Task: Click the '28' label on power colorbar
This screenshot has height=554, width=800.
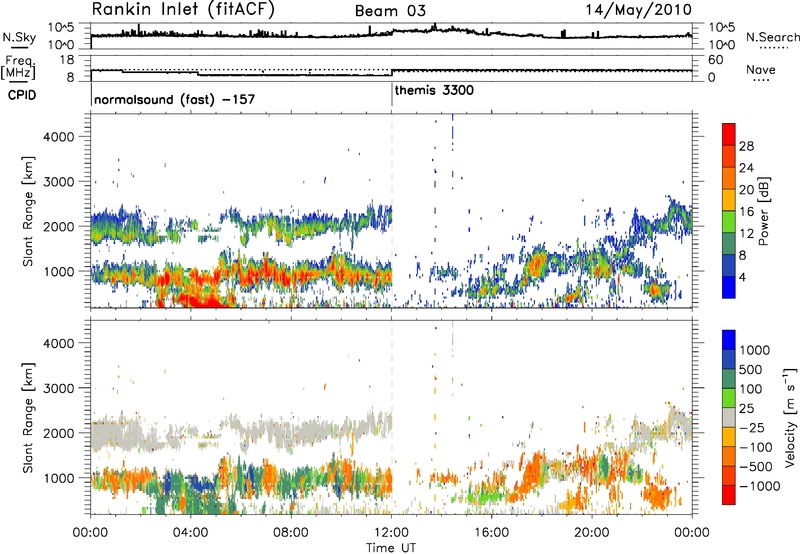Action: 746,146
